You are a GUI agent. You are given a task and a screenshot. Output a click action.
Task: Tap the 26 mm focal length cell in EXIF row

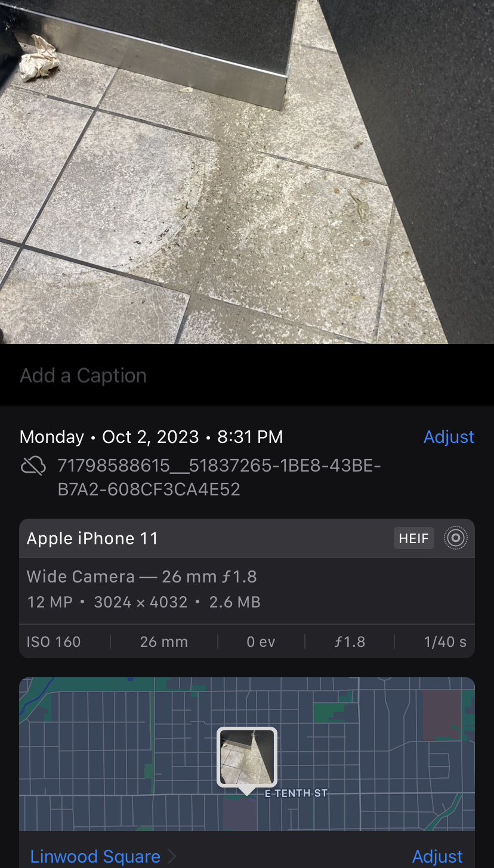[x=163, y=642]
